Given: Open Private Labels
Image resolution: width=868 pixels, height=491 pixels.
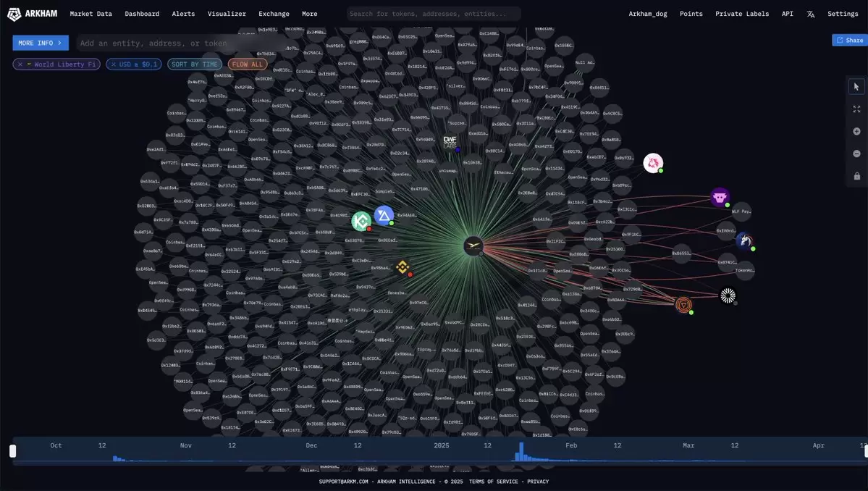Looking at the screenshot, I should (x=742, y=14).
